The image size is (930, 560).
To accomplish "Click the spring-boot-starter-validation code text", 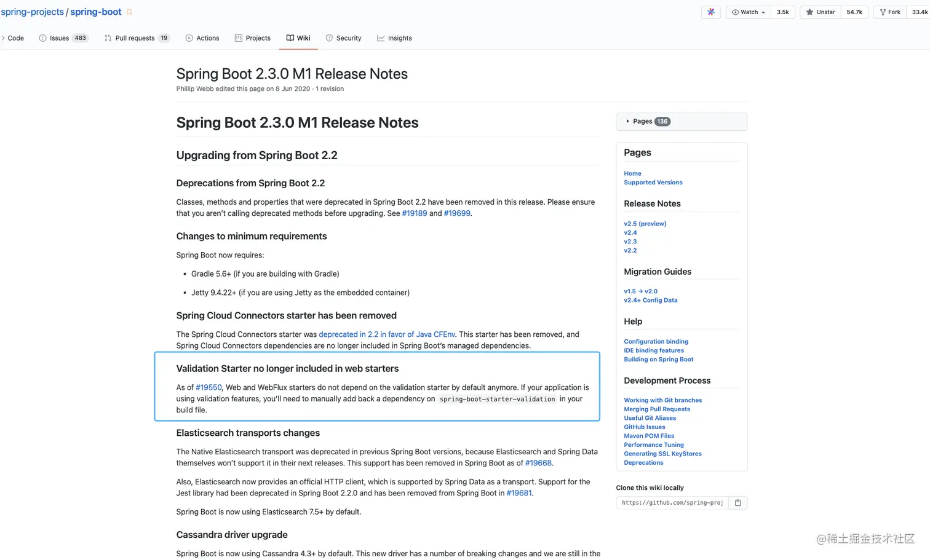I will pos(497,399).
